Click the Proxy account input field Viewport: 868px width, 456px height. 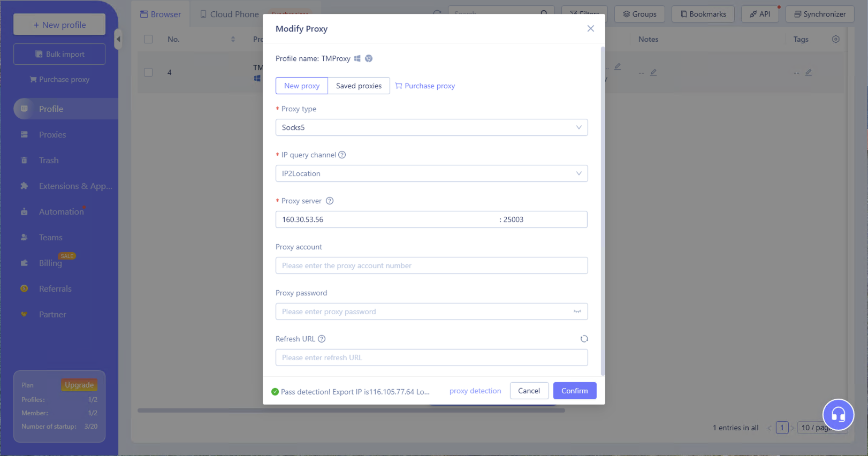431,265
